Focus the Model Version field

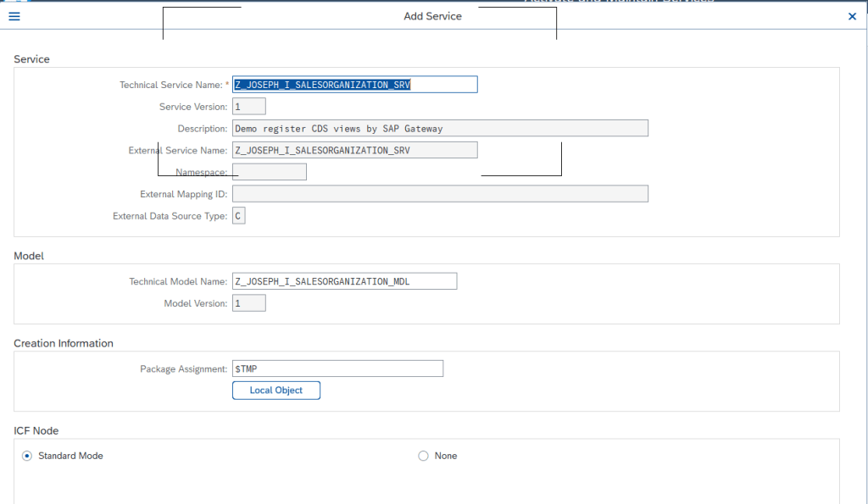pos(249,303)
